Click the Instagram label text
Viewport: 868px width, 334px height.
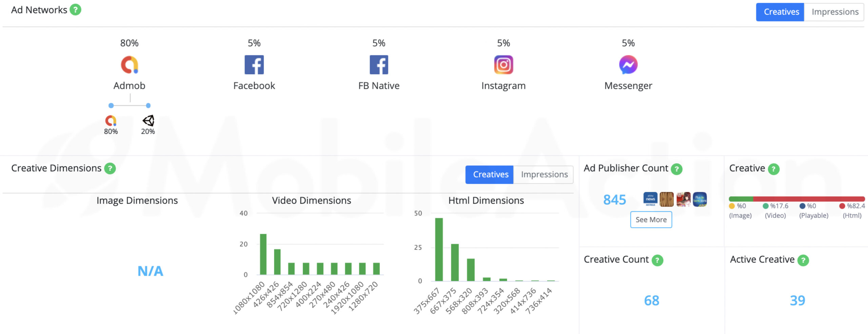pyautogui.click(x=504, y=86)
